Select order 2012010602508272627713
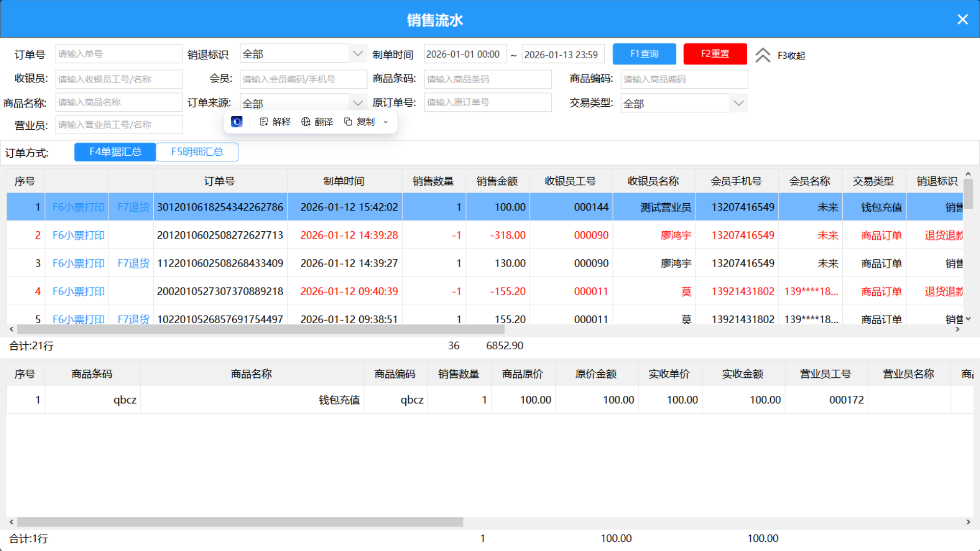The height and width of the screenshot is (551, 980). 220,235
